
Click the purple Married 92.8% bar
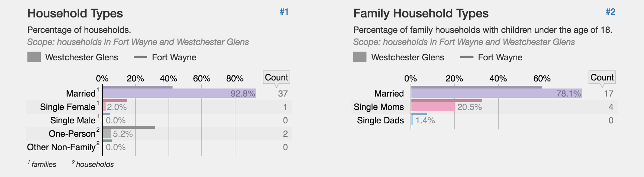pyautogui.click(x=179, y=94)
